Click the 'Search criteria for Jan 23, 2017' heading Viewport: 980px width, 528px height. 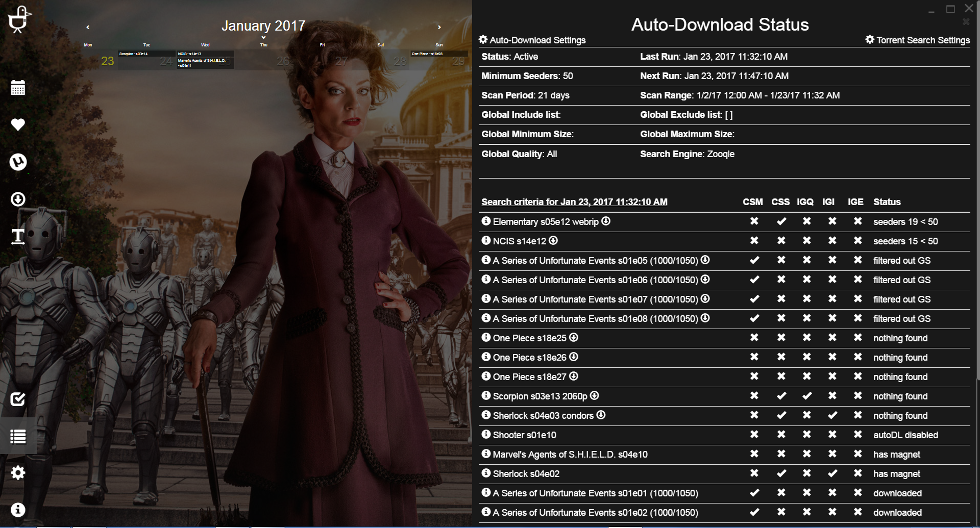point(574,202)
